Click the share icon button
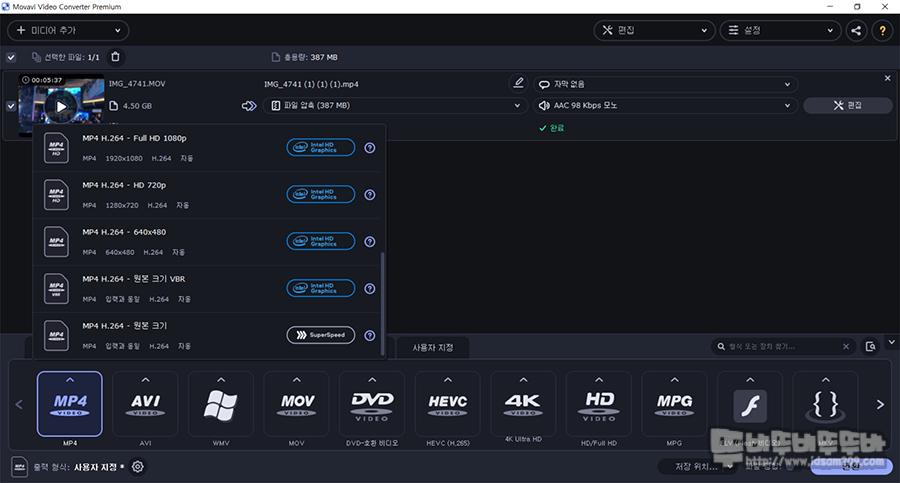This screenshot has height=483, width=900. point(856,30)
